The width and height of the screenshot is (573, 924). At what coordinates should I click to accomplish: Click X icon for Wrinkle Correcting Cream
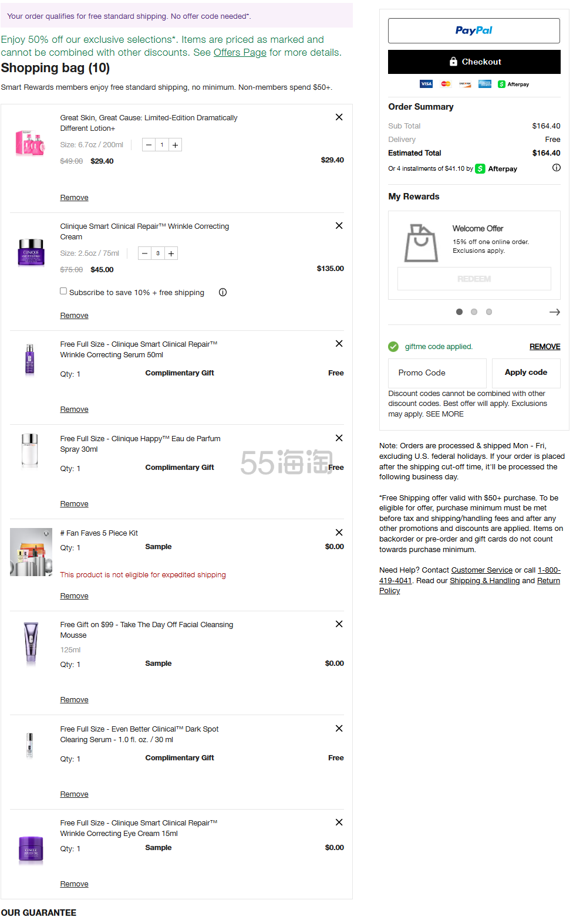click(339, 226)
